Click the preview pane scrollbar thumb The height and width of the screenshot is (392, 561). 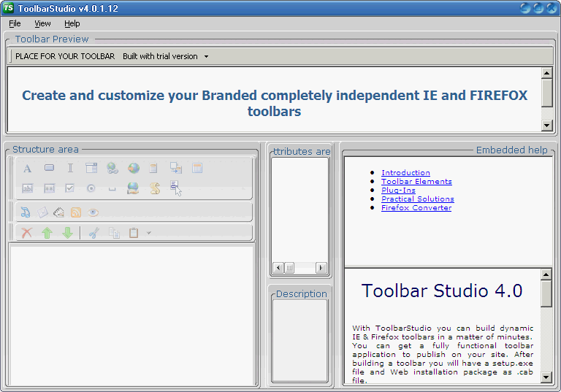point(546,93)
